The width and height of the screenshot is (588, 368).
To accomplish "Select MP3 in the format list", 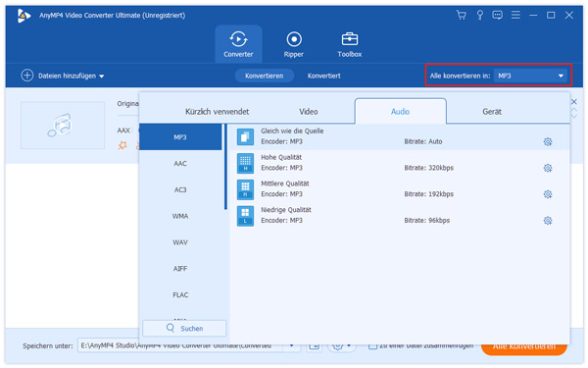I will tap(180, 137).
